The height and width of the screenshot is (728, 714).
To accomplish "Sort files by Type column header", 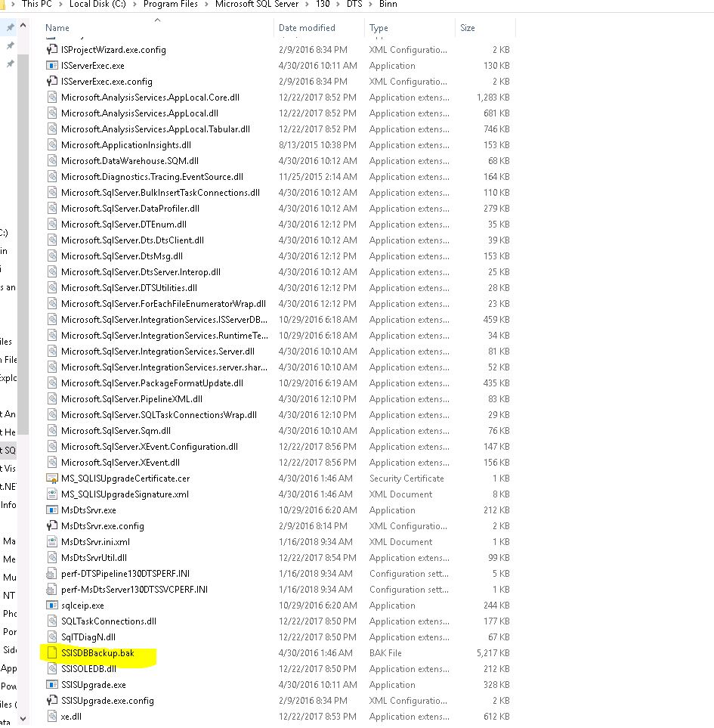I will tap(379, 28).
